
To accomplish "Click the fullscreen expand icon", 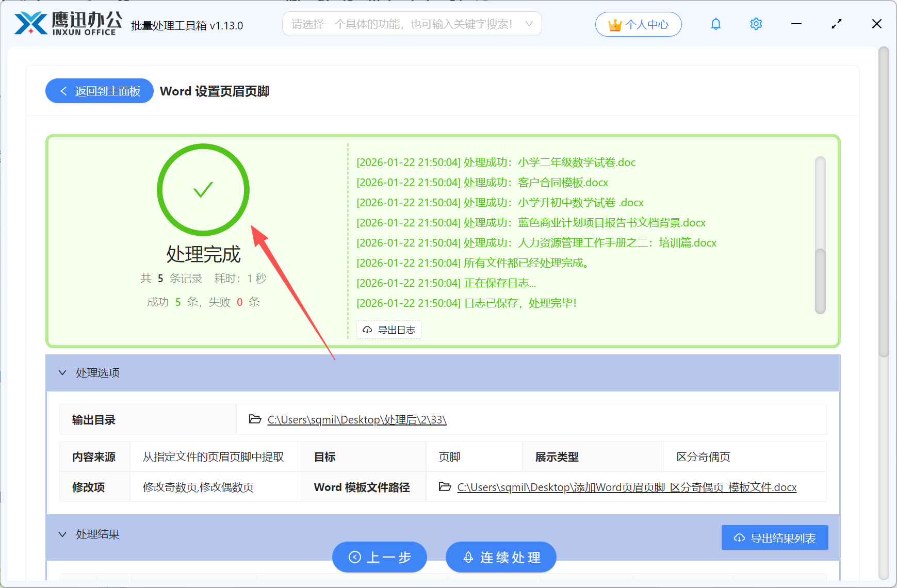I will (x=837, y=23).
